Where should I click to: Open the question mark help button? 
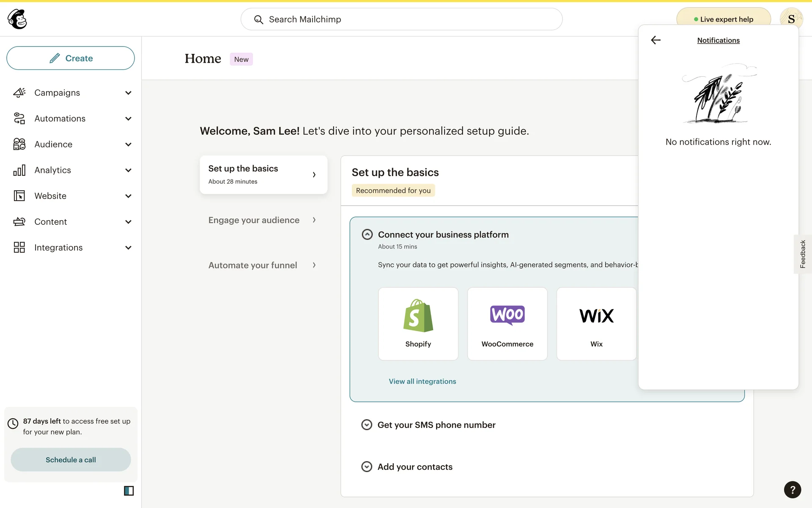tap(792, 490)
